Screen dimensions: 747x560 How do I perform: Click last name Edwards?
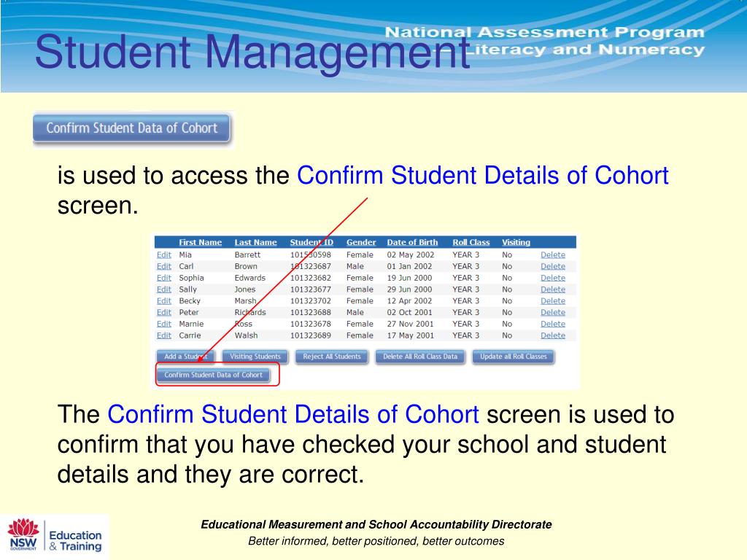(x=250, y=278)
